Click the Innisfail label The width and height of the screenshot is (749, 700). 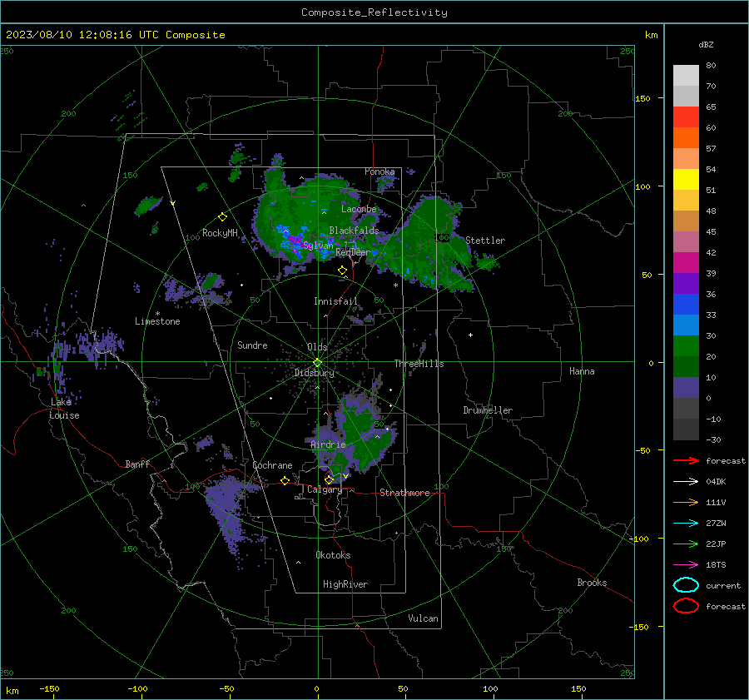[335, 301]
